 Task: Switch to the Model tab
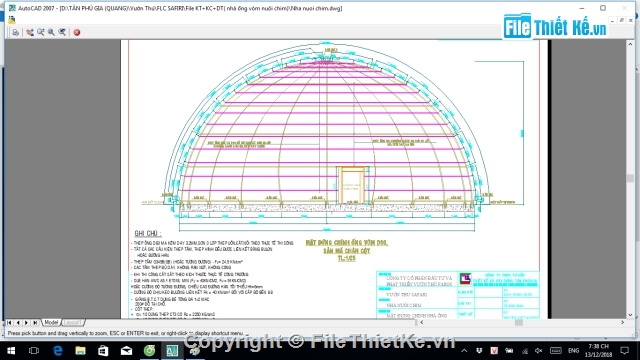point(51,322)
